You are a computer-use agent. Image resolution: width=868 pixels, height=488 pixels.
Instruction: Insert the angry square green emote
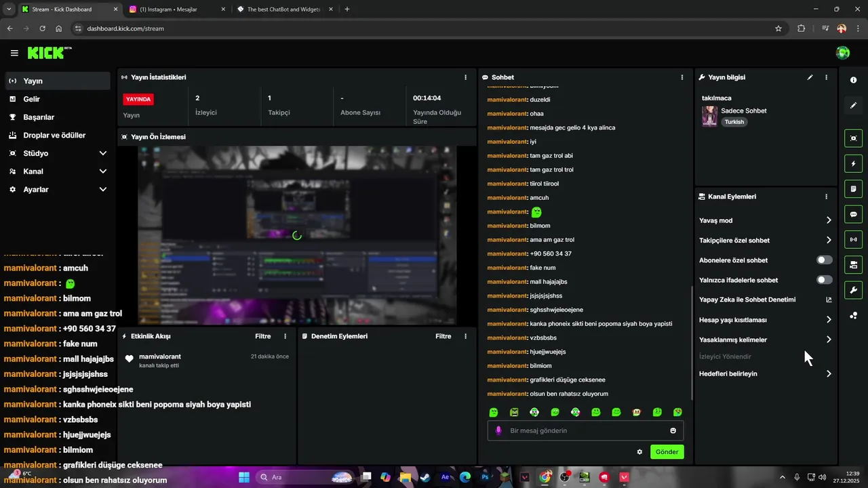514,412
